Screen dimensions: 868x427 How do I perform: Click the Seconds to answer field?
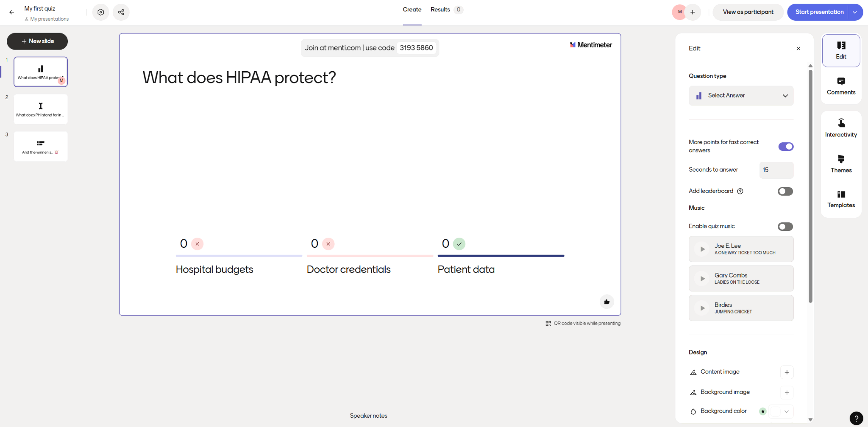[776, 170]
